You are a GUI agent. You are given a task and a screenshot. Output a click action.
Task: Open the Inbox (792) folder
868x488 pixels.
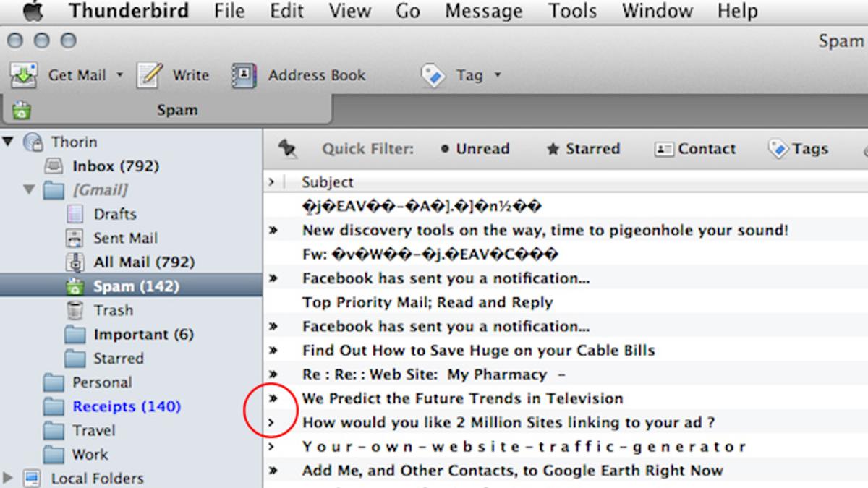[x=116, y=166]
